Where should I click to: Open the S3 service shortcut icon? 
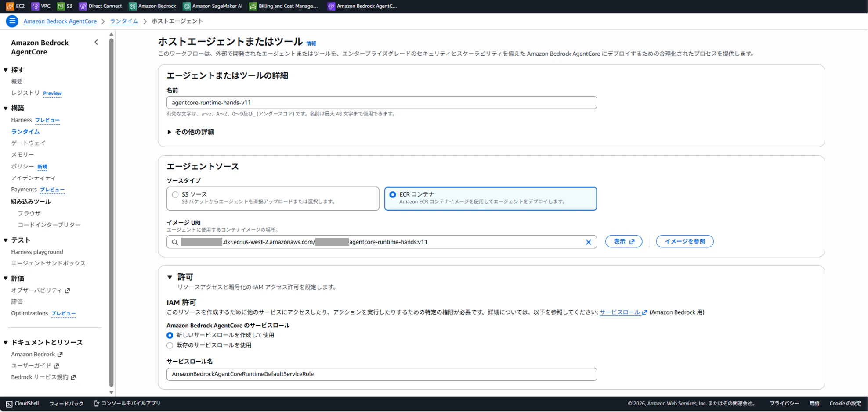click(61, 6)
